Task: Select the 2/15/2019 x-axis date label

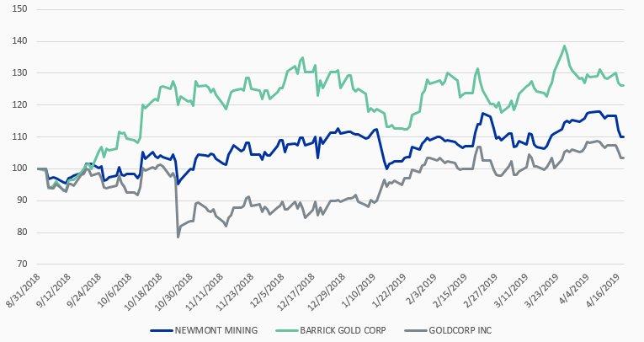Action: tap(453, 291)
